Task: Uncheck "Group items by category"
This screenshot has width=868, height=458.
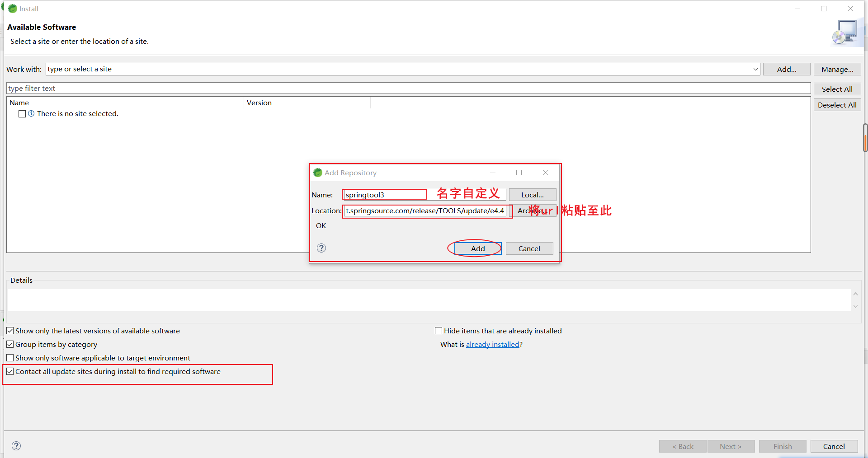Action: coord(10,344)
